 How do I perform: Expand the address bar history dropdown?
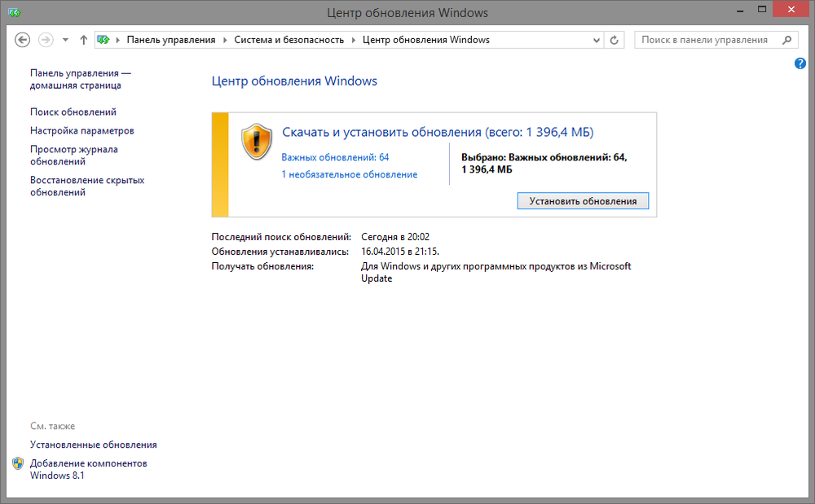[596, 40]
